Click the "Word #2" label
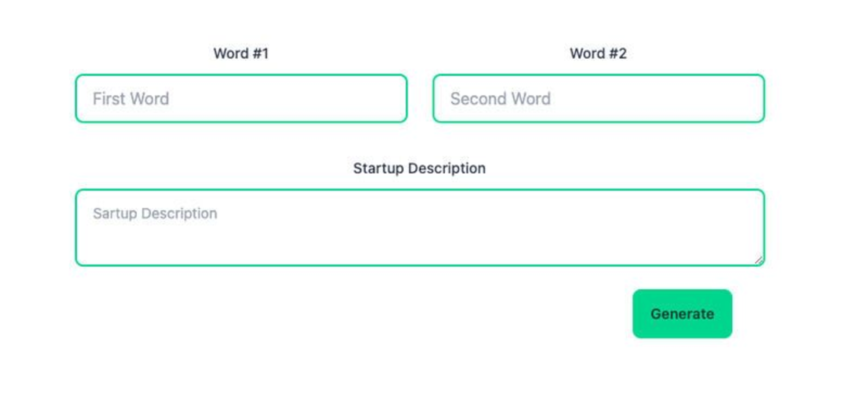868x402 pixels. (598, 53)
